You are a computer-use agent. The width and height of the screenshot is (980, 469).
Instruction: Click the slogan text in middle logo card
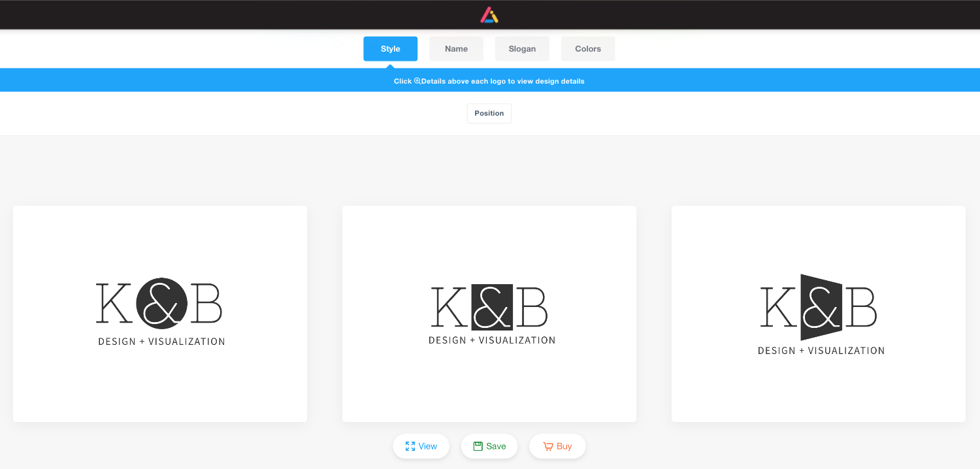(491, 340)
